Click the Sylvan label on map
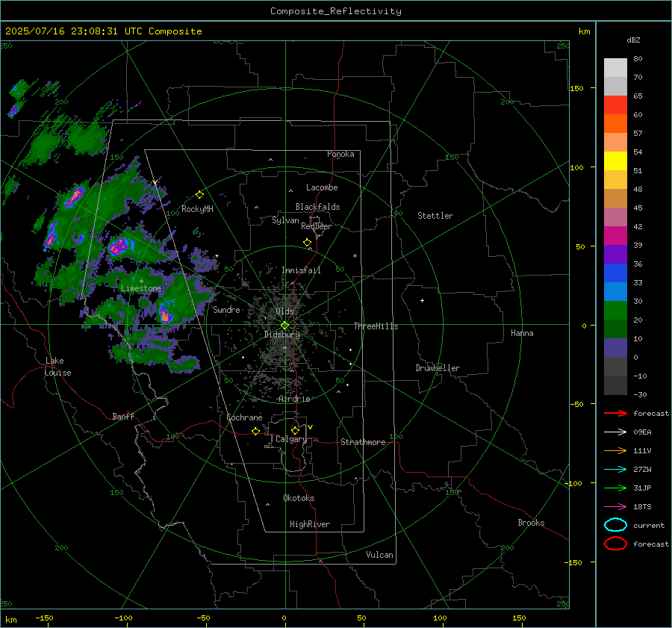The width and height of the screenshot is (672, 628). pyautogui.click(x=285, y=220)
